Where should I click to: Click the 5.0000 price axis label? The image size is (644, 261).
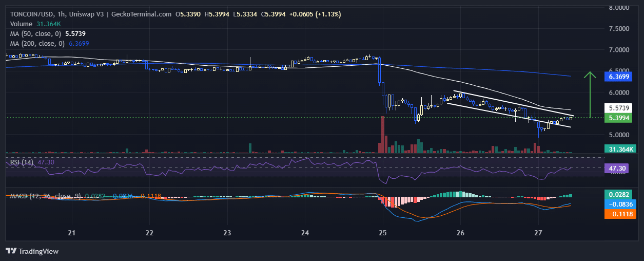619,135
